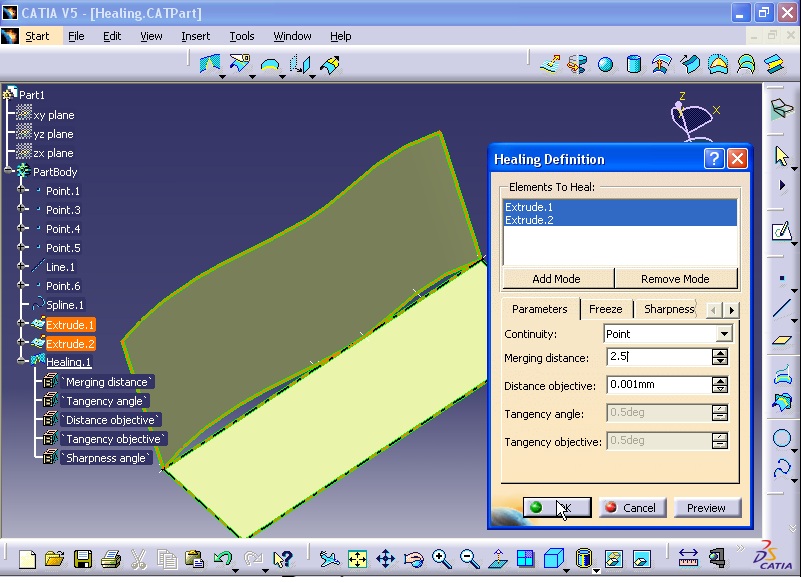Switch to the Freeze tab
Viewport: 801px width, 583px height.
coord(605,309)
